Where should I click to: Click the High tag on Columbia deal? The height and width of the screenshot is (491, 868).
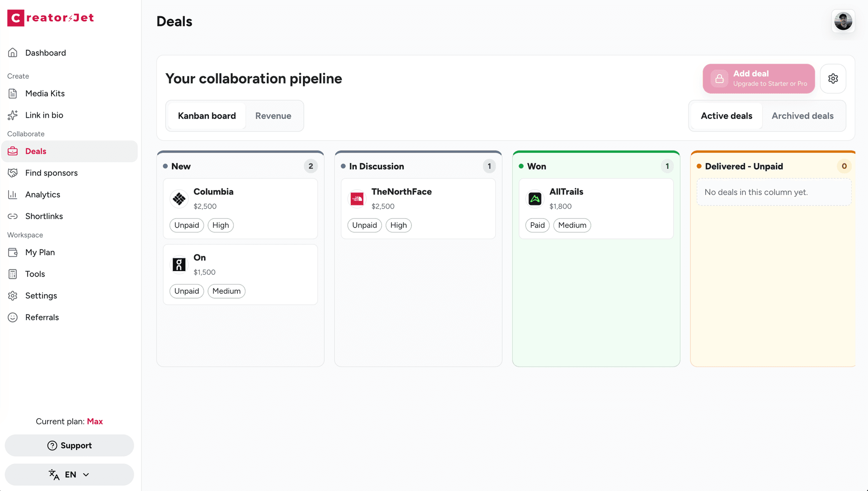point(221,225)
